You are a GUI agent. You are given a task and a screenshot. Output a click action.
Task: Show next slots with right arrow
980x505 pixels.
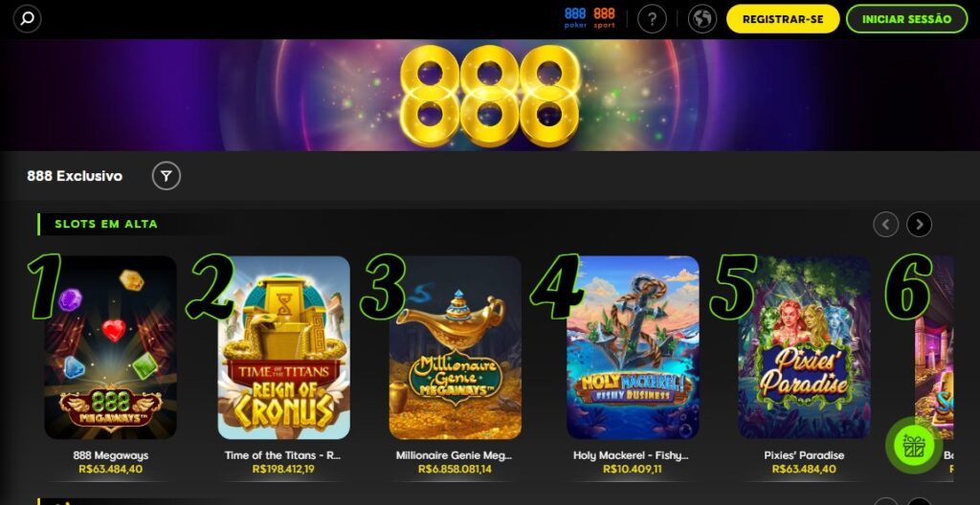point(919,225)
